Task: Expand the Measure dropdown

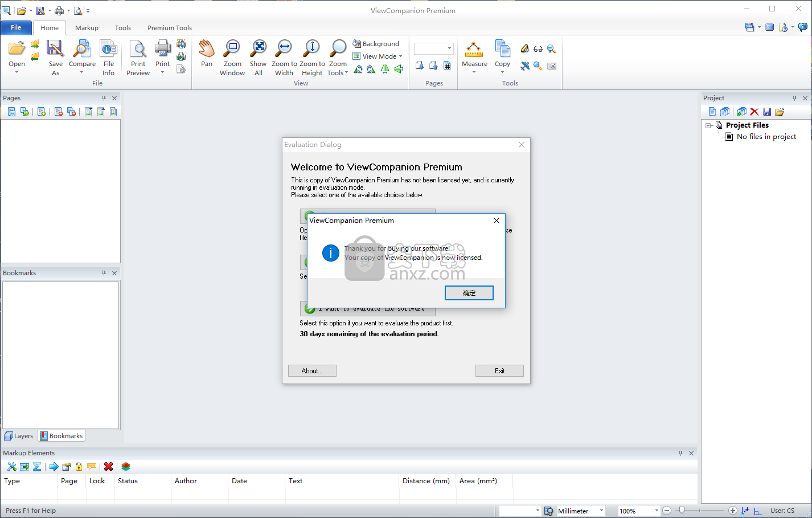Action: click(x=474, y=72)
